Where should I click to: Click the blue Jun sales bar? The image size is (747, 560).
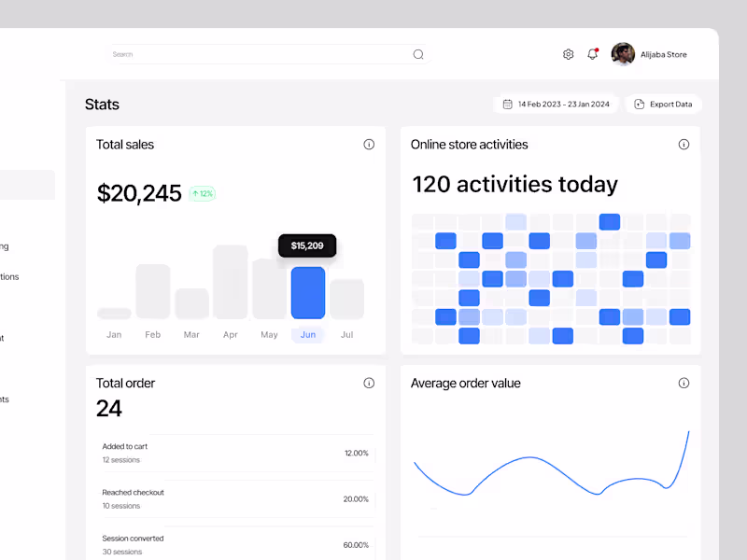[x=308, y=293]
